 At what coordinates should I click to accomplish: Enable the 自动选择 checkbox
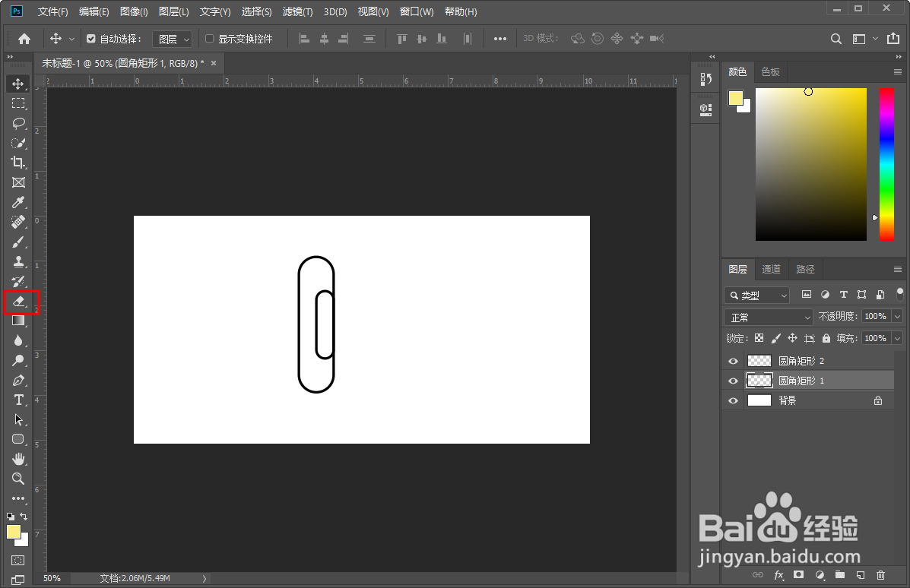91,38
